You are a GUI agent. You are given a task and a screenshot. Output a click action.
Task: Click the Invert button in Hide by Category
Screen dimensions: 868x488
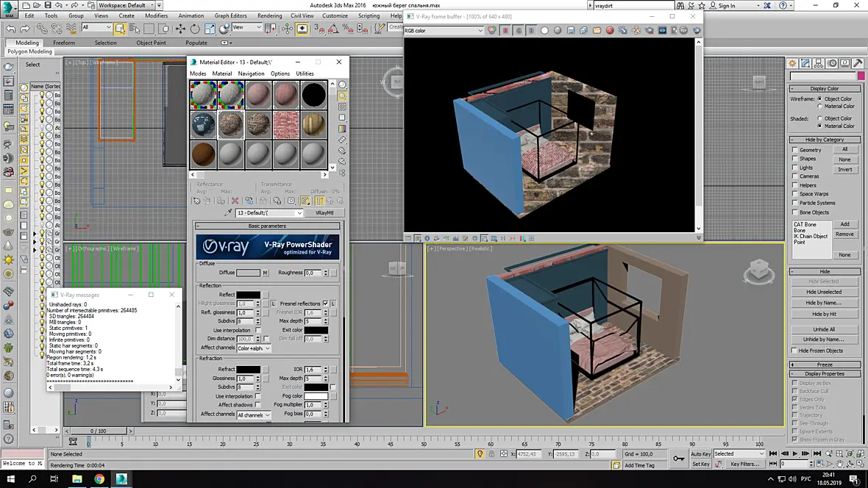coord(844,169)
